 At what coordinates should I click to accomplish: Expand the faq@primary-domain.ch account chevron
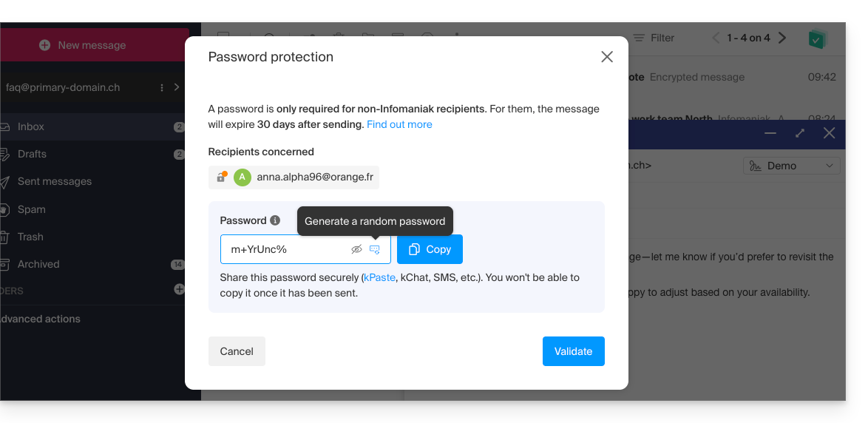[177, 87]
